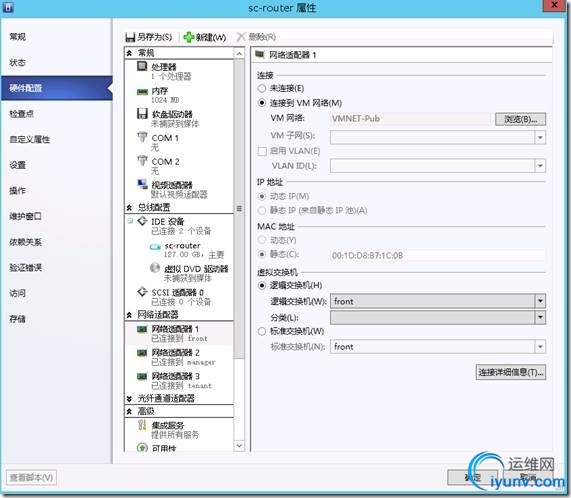
Task: Click the hardware list scroll-down arrow
Action: tap(239, 446)
